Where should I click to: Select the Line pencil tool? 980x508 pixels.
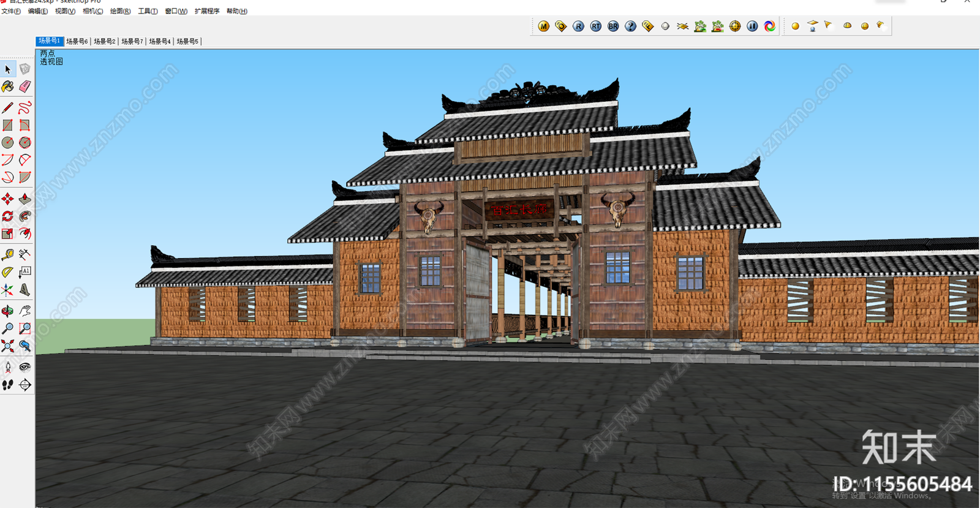7,108
